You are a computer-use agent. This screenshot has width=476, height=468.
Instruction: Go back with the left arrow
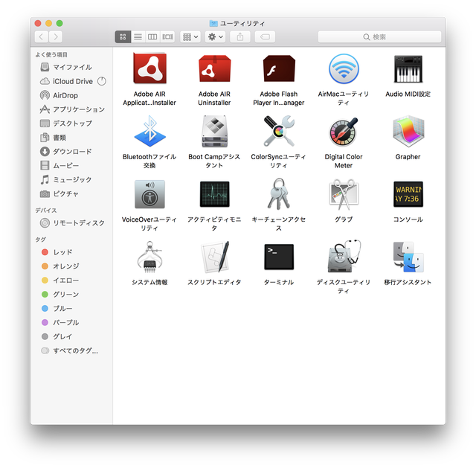pyautogui.click(x=42, y=36)
